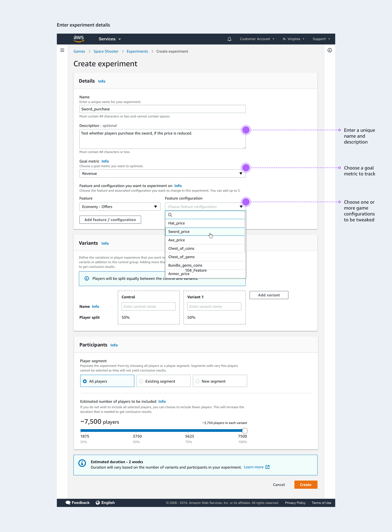392x532 pixels.
Task: Open the notifications bell
Action: 229,39
